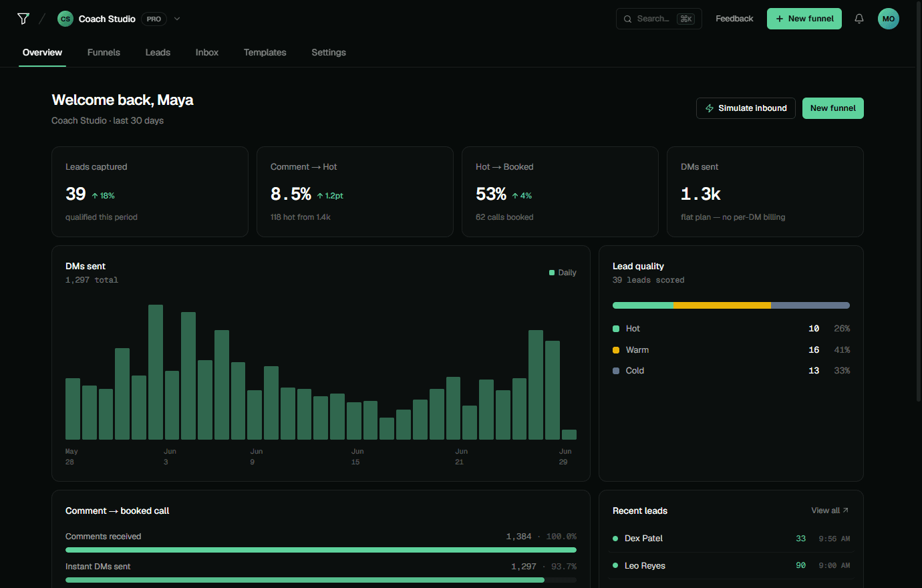
Task: Click the Lead quality distribution bar
Action: [x=731, y=305]
